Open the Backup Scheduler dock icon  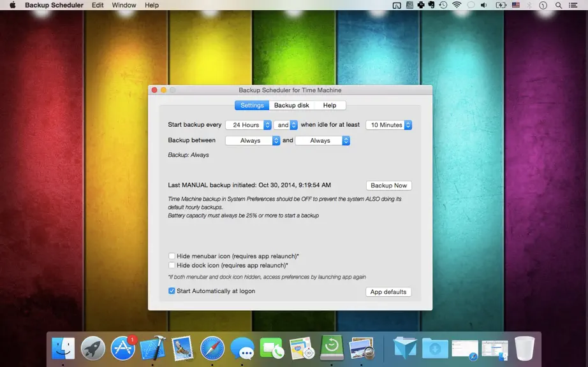pyautogui.click(x=332, y=348)
